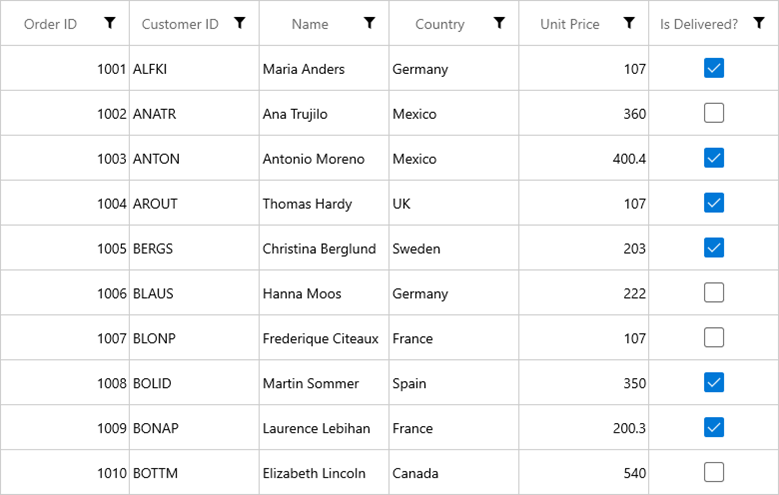This screenshot has width=779, height=495.
Task: Open the Country column filter icon
Action: click(x=499, y=23)
